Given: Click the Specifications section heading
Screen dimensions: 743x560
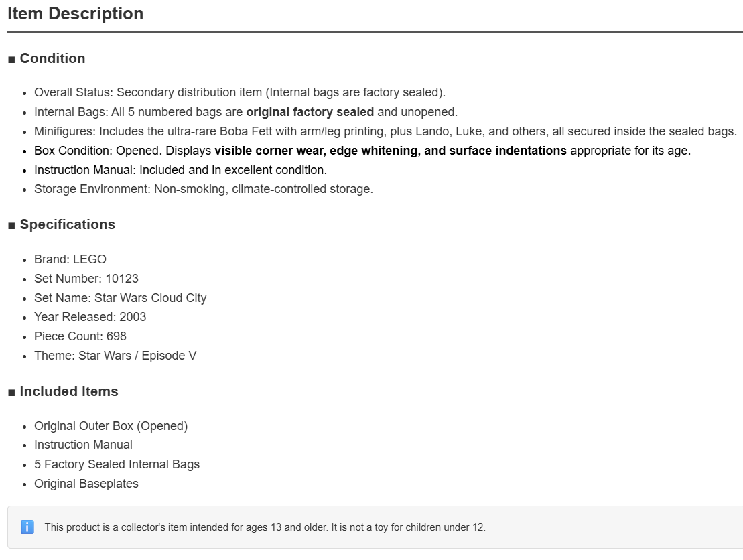Looking at the screenshot, I should point(62,224).
